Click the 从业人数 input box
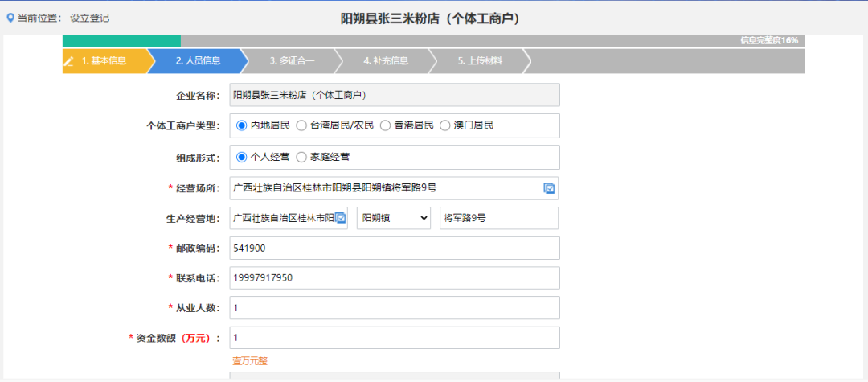This screenshot has width=868, height=382. (394, 308)
